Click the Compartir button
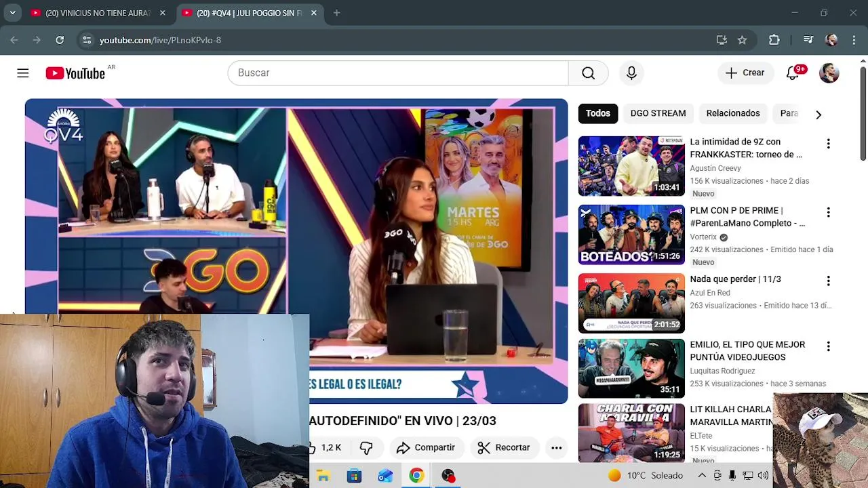The height and width of the screenshot is (488, 868). pyautogui.click(x=426, y=447)
